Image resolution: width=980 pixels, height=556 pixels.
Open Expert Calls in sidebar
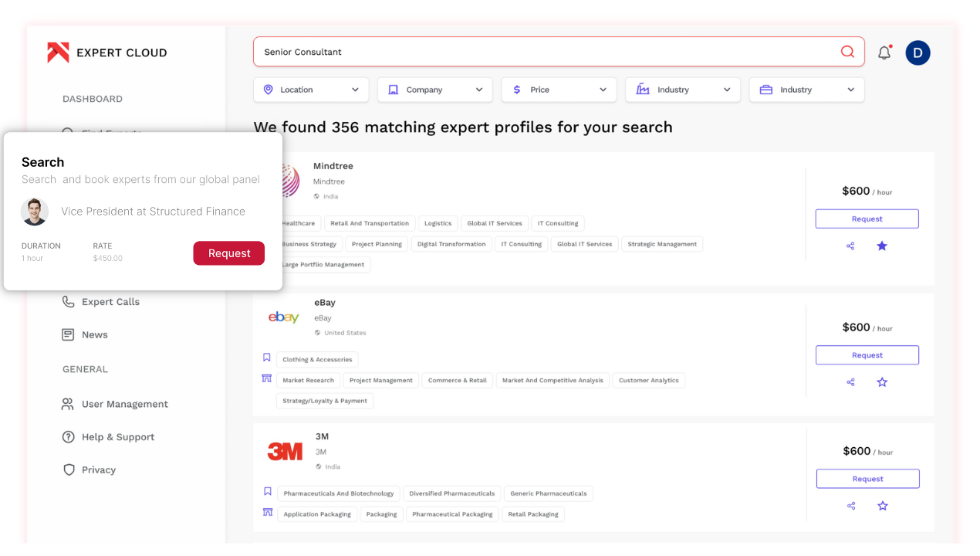pos(110,302)
